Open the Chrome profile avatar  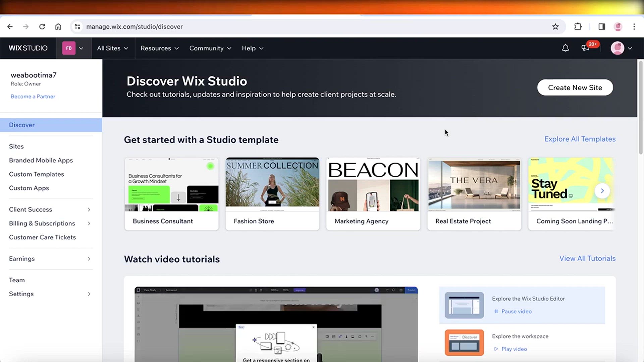[618, 26]
